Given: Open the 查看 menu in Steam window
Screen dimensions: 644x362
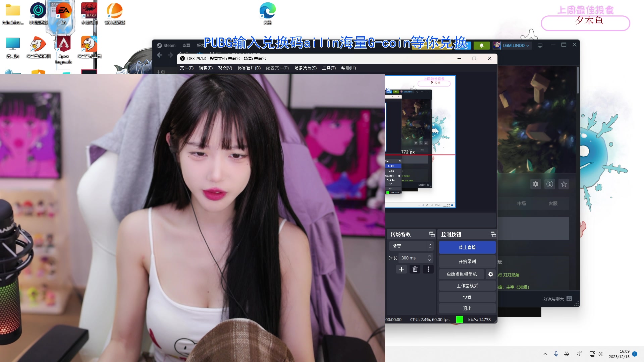Looking at the screenshot, I should coord(186,46).
